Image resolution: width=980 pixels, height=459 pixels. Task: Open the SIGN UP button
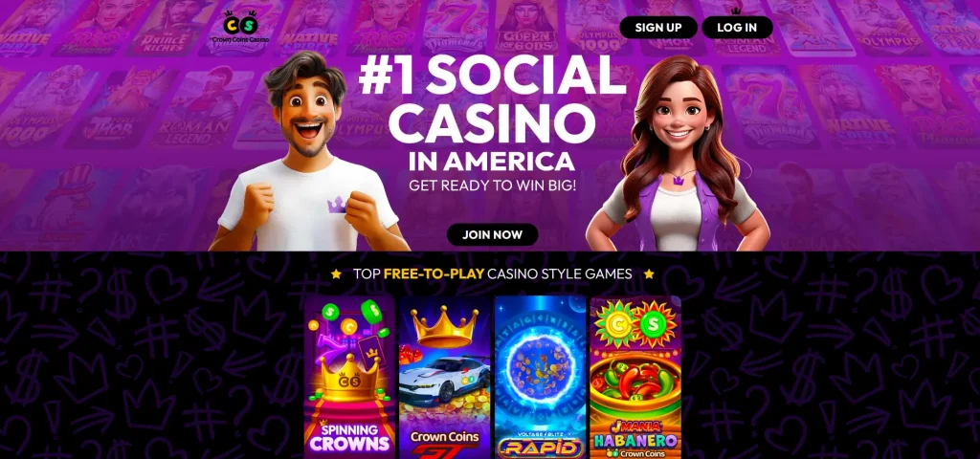[x=658, y=28]
